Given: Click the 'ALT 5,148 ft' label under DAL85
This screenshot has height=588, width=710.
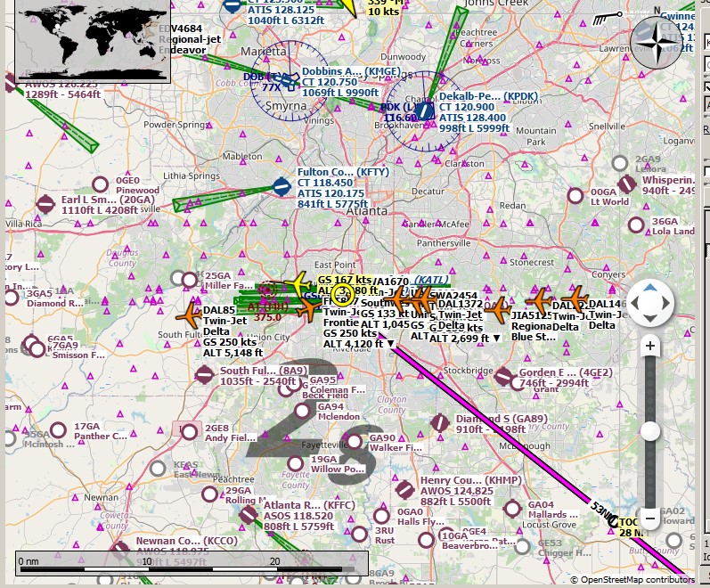Looking at the screenshot, I should [x=233, y=353].
